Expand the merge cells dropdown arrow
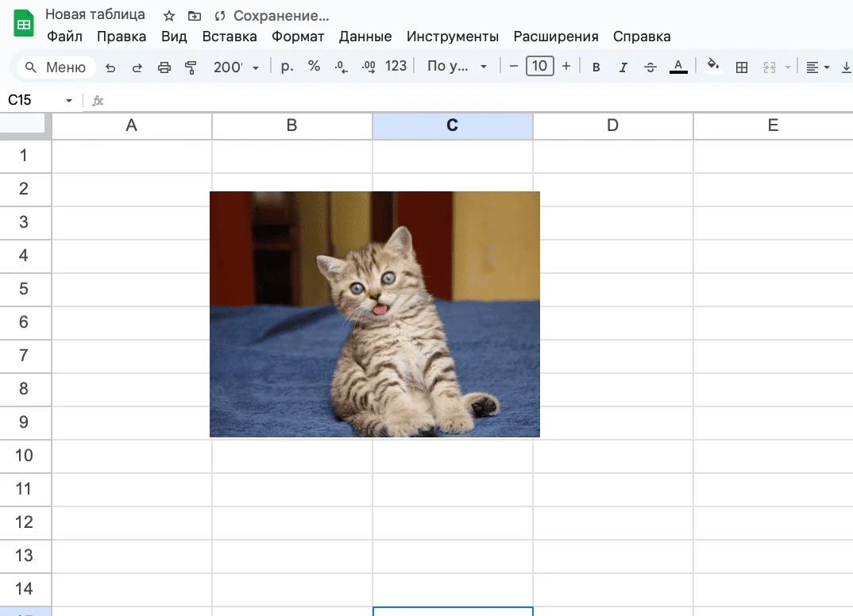The height and width of the screenshot is (616, 853). [787, 67]
